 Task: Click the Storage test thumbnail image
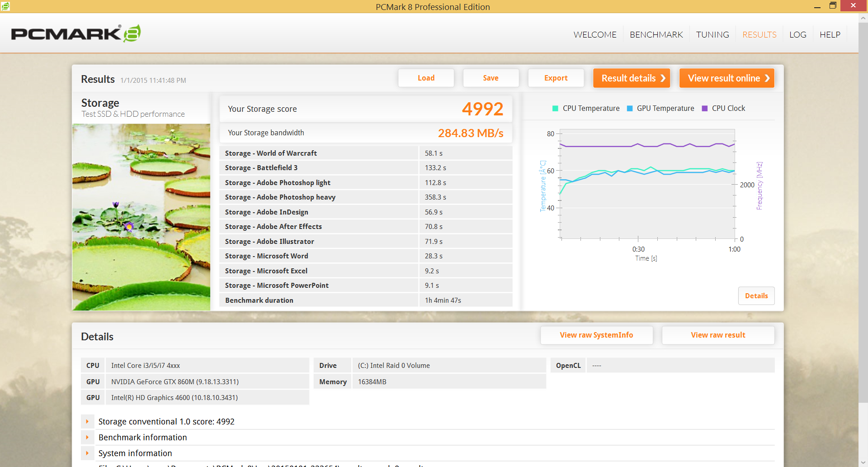pos(141,217)
